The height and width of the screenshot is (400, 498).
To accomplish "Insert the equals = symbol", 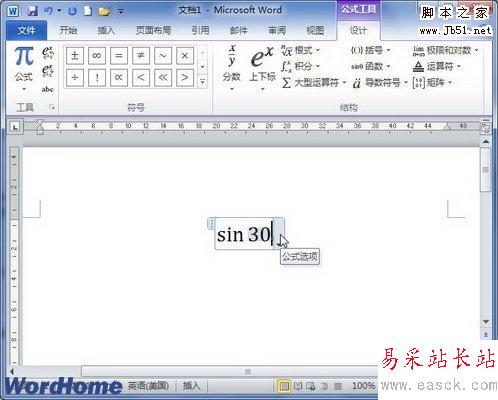I will tap(119, 56).
